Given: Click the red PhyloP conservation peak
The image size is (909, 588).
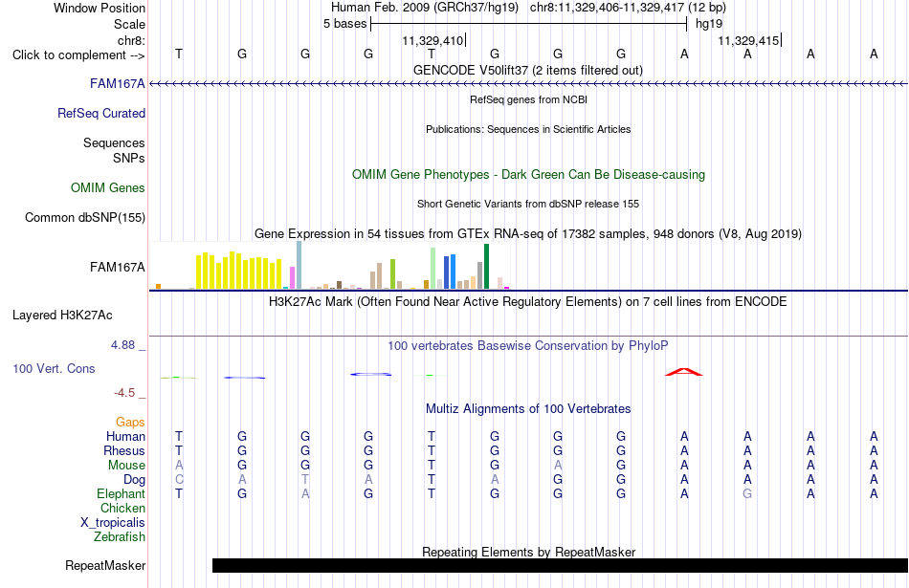Looking at the screenshot, I should point(684,372).
